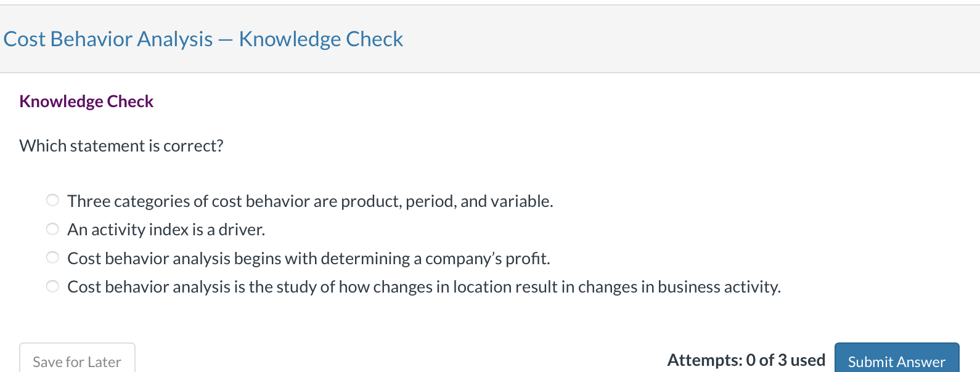This screenshot has height=372, width=980.
Task: Click the activity index answer text
Action: pyautogui.click(x=166, y=228)
